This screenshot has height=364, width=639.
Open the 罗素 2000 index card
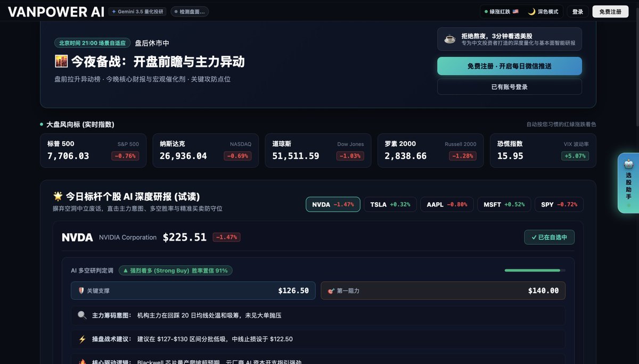[431, 151]
